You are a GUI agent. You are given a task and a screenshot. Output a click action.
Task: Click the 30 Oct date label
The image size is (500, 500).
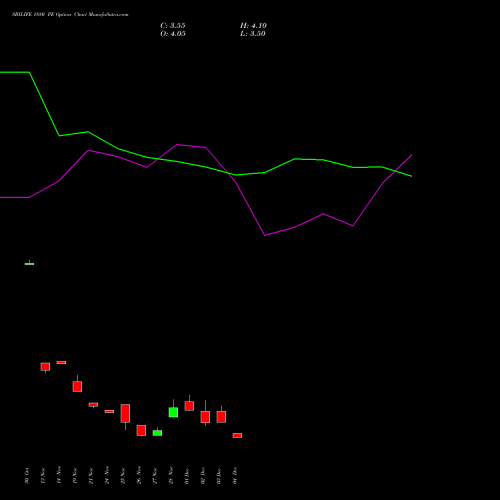click(x=27, y=476)
